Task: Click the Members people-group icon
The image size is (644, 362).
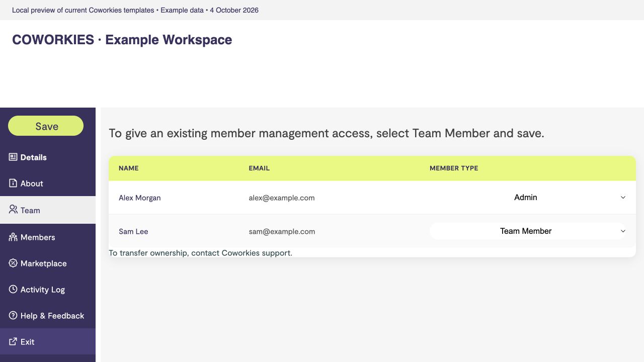Action: (x=13, y=237)
